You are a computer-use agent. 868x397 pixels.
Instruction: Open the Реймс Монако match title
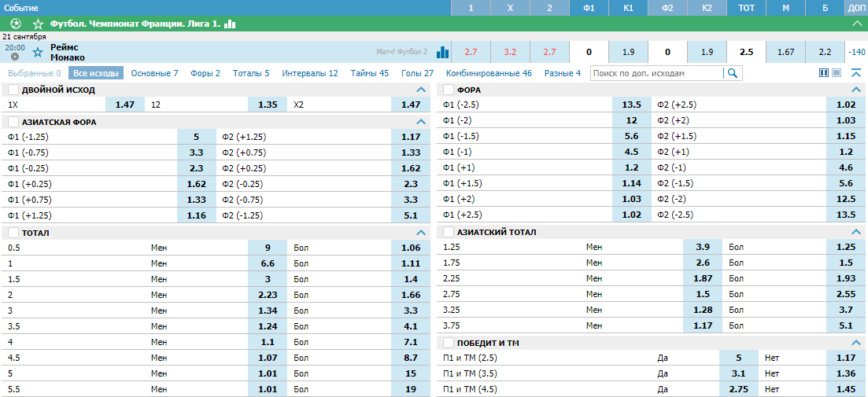click(x=68, y=53)
